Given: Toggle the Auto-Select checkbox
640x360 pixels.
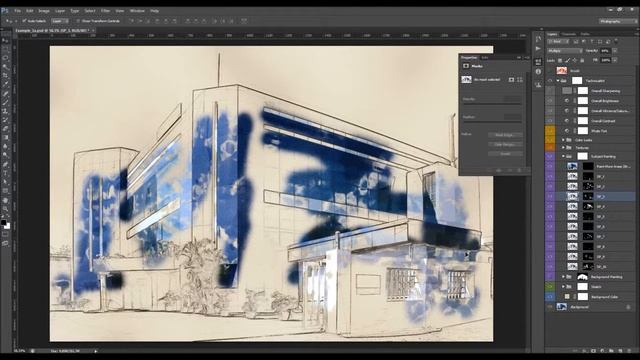Looking at the screenshot, I should tap(24, 21).
